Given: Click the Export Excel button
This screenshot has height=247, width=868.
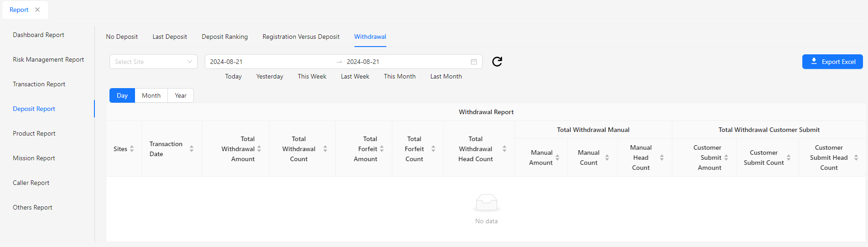Looking at the screenshot, I should 832,62.
